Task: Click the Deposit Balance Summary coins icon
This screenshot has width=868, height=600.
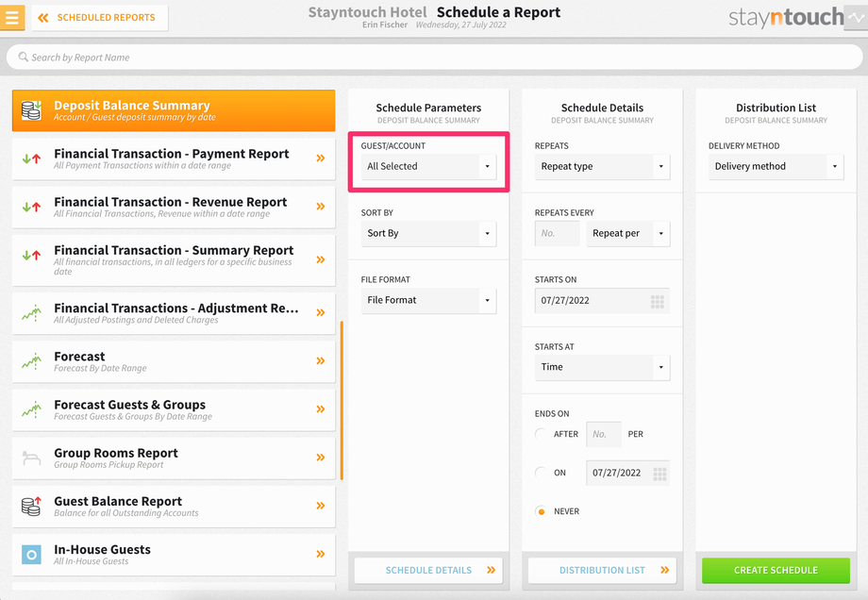Action: tap(31, 110)
